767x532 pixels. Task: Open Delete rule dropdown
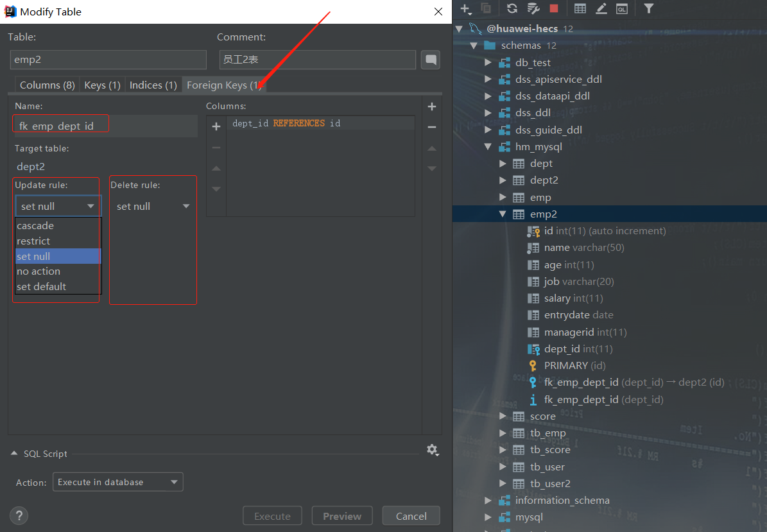(153, 207)
